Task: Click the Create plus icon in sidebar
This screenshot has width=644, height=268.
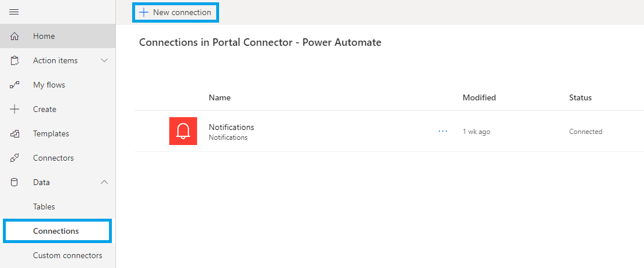Action: point(14,109)
